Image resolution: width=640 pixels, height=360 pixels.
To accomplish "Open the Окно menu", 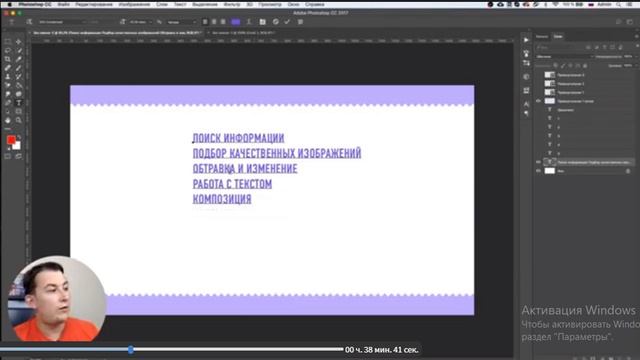I will (x=293, y=4).
